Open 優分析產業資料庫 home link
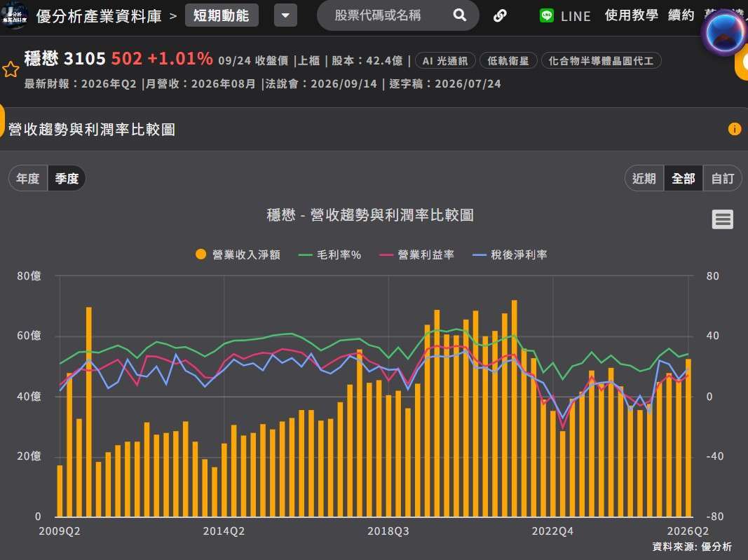 point(100,16)
